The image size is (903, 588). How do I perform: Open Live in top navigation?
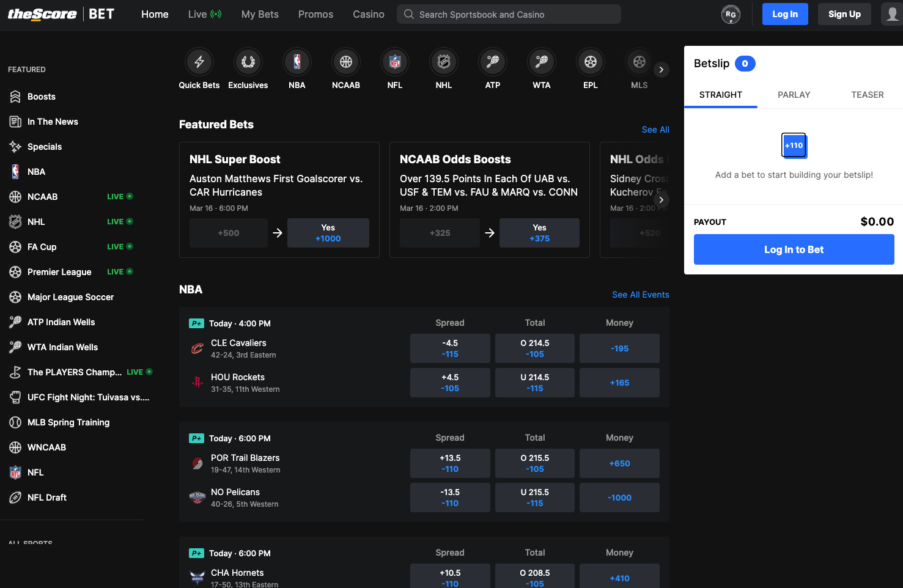click(205, 14)
